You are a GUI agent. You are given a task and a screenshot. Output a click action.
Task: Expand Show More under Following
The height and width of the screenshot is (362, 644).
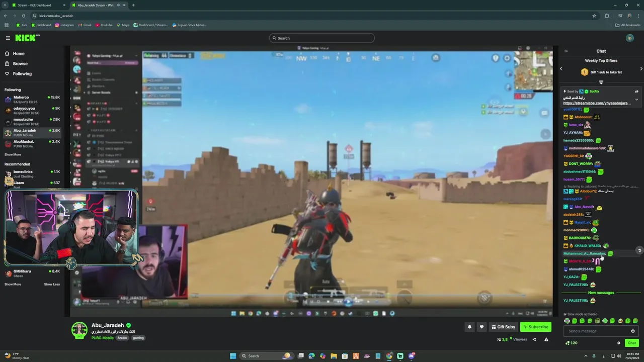pyautogui.click(x=13, y=155)
